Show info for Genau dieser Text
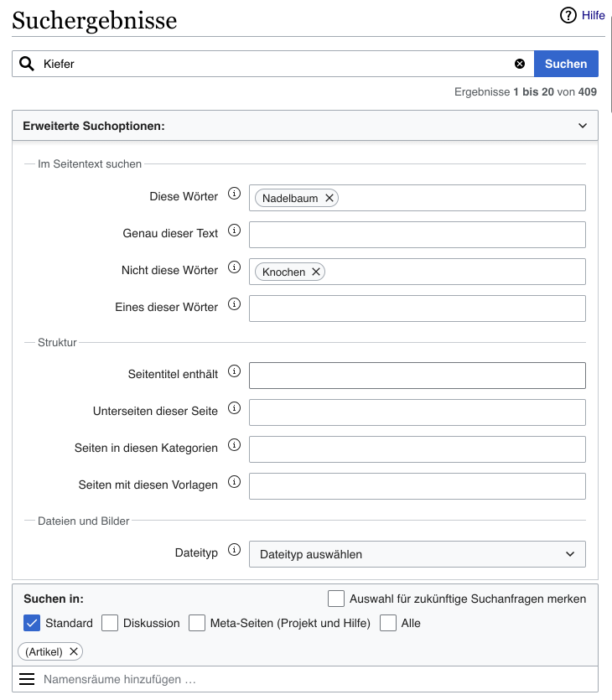This screenshot has height=700, width=612. tap(235, 231)
